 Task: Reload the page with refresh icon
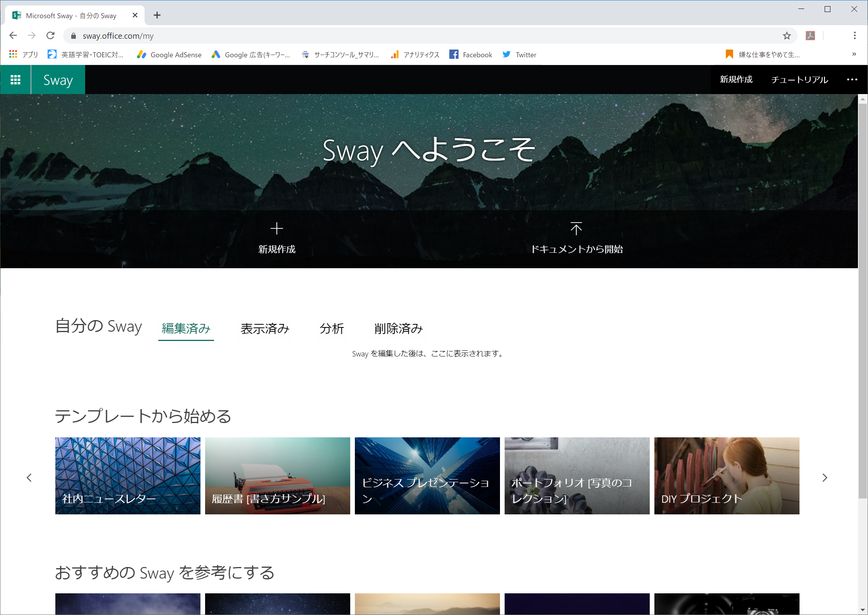[50, 36]
